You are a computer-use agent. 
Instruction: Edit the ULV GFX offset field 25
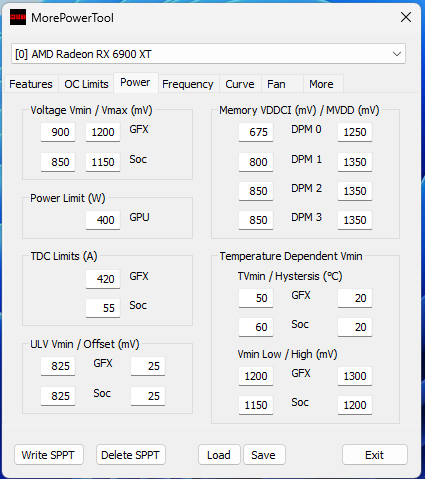tap(148, 366)
